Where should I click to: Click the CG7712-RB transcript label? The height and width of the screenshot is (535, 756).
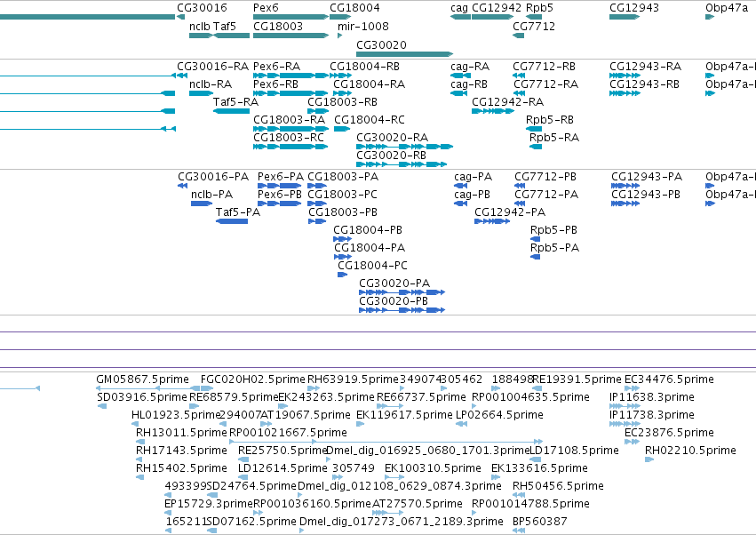(544, 66)
